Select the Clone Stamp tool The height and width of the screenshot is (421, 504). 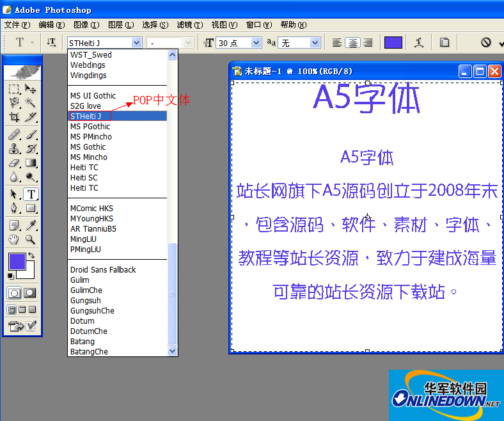click(x=14, y=148)
